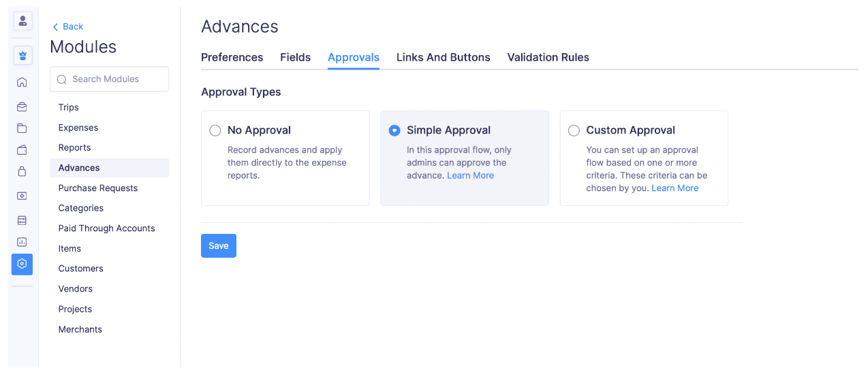868x375 pixels.
Task: Select the Simple Approval radio option
Action: [x=394, y=130]
